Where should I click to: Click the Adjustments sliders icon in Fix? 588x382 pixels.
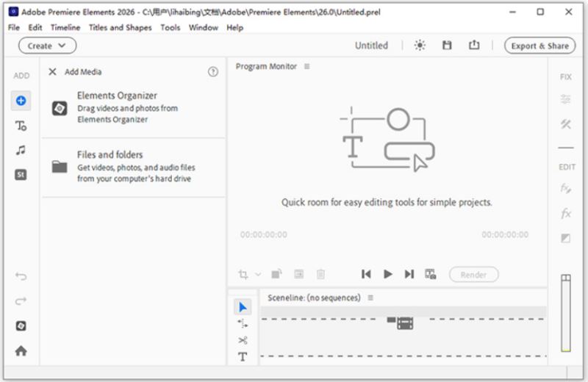point(565,99)
